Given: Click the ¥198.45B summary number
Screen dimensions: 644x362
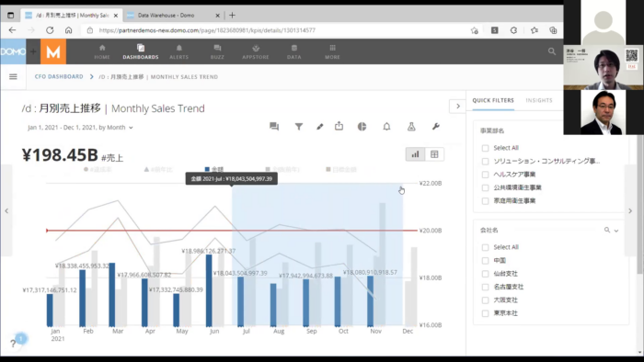Looking at the screenshot, I should tap(60, 155).
